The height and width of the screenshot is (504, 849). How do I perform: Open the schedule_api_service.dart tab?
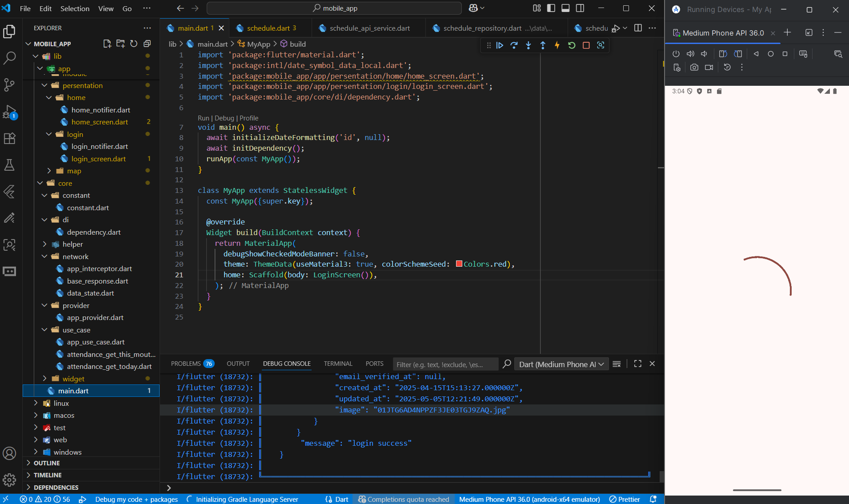[369, 28]
